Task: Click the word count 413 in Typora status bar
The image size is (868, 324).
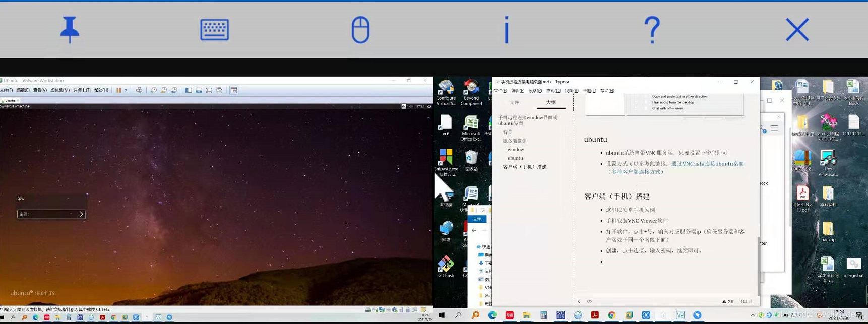Action: (746, 301)
